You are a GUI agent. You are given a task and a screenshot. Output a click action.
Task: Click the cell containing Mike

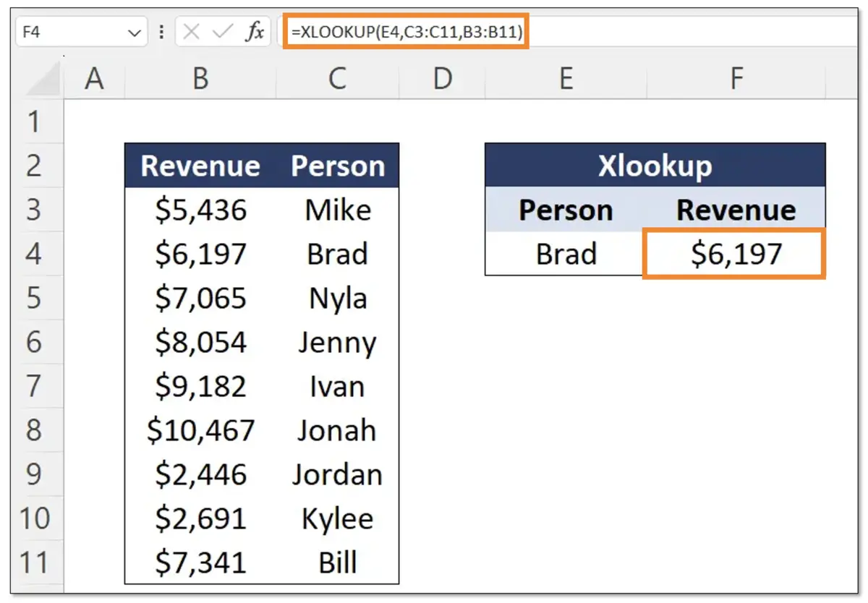point(337,210)
